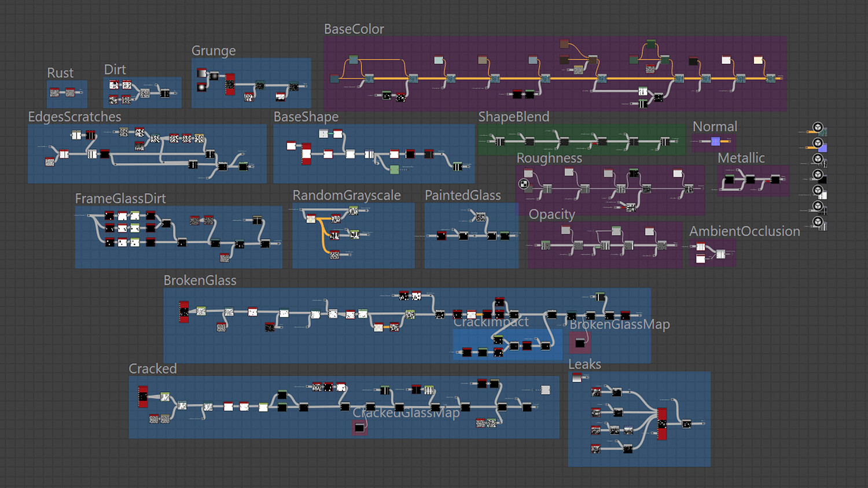Click the Grunge frame label
868x488 pixels.
pyautogui.click(x=214, y=51)
